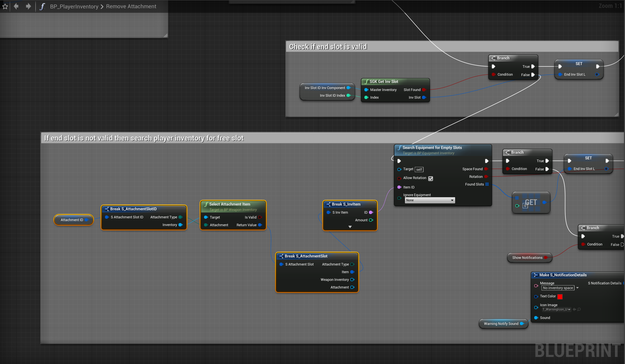Click the favorite star icon in breadcrumb bar
This screenshot has width=625, height=364.
[5, 6]
